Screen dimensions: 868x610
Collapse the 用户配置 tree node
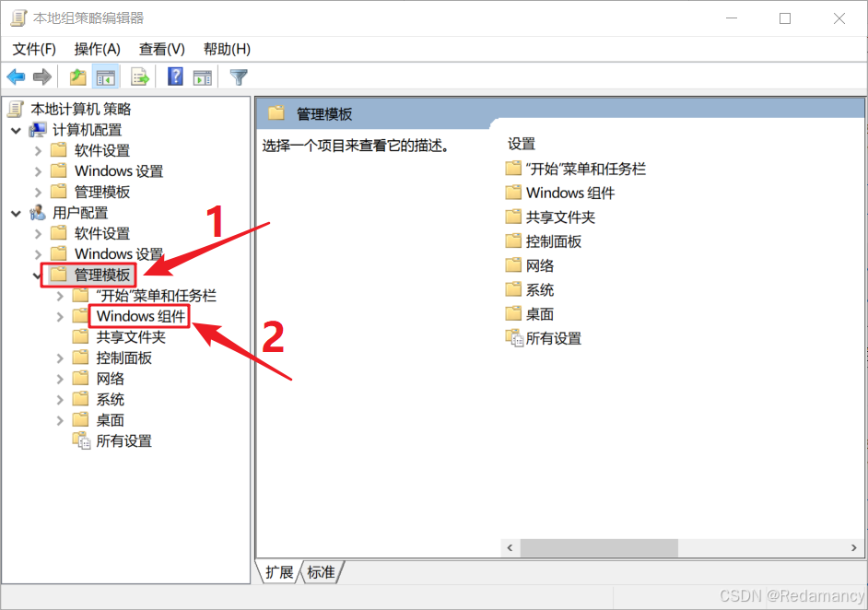pyautogui.click(x=16, y=213)
